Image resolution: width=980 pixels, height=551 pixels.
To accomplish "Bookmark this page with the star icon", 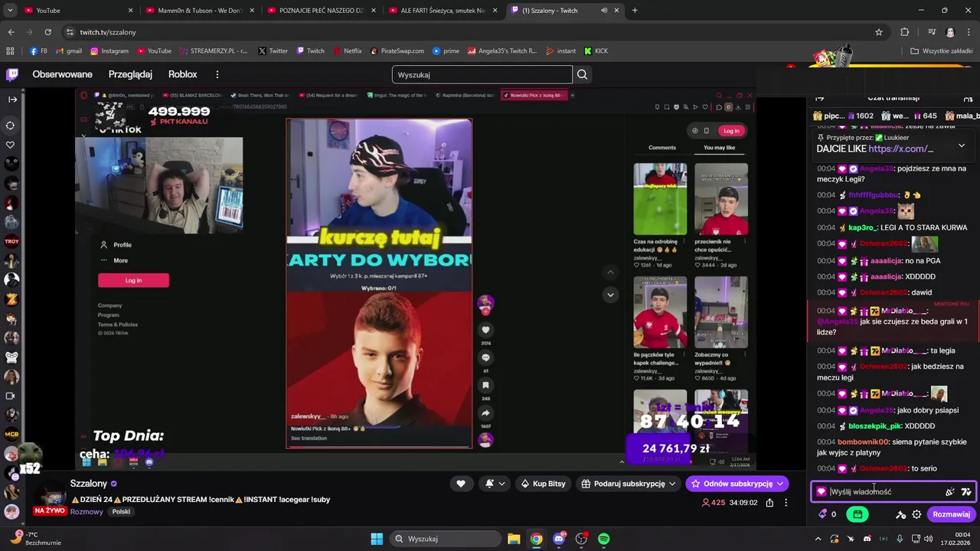I will point(879,32).
